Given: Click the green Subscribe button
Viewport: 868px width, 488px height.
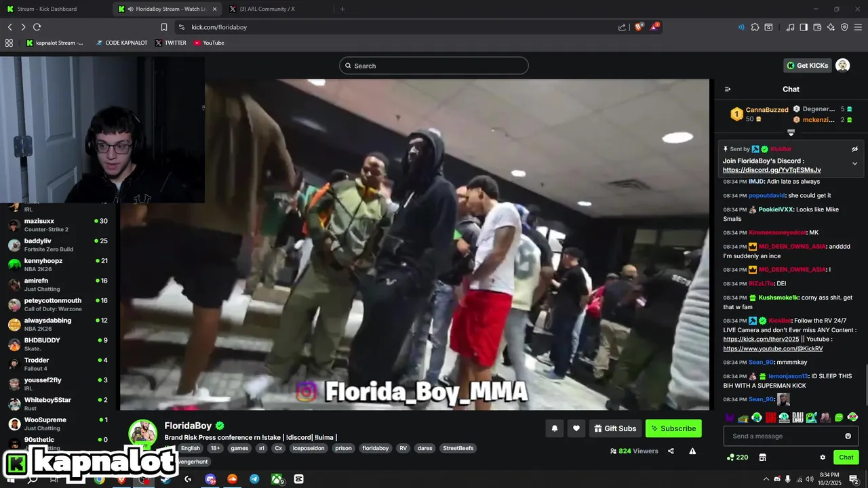Looking at the screenshot, I should pyautogui.click(x=673, y=428).
